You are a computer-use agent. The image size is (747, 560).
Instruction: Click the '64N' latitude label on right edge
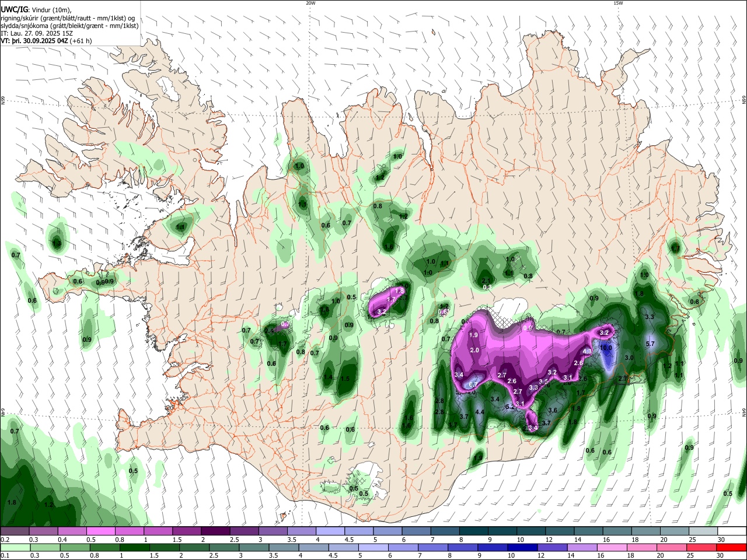[744, 412]
